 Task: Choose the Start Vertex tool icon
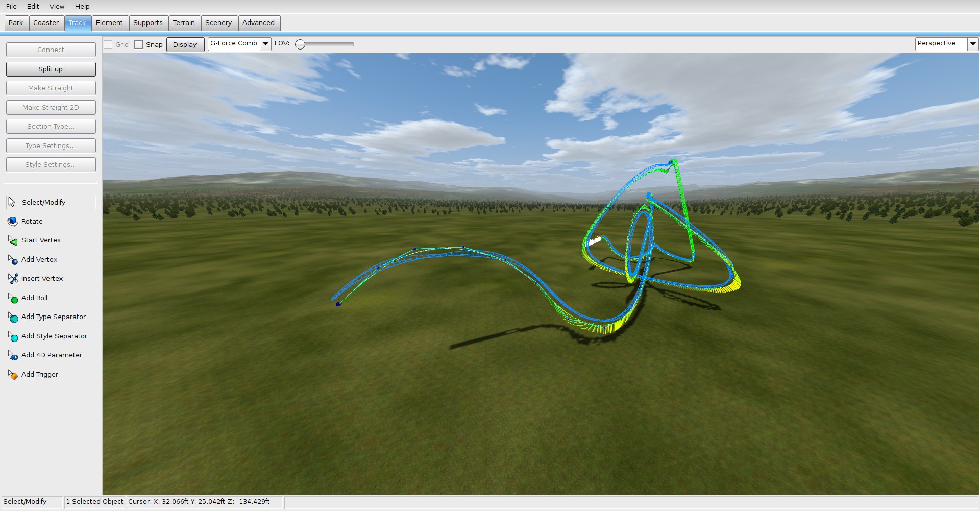[13, 240]
